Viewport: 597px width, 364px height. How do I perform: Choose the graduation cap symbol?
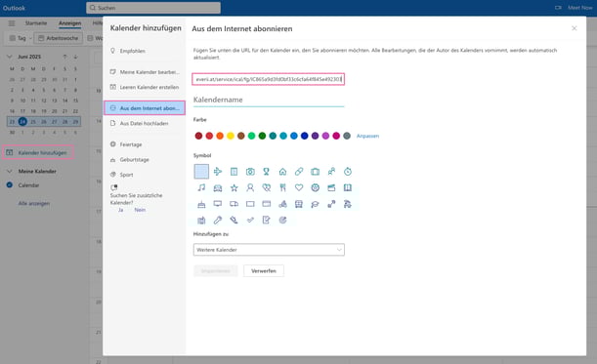pos(316,204)
